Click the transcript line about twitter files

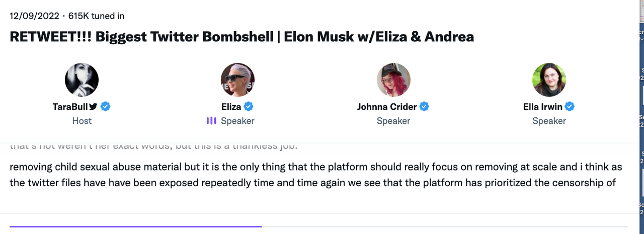click(313, 182)
